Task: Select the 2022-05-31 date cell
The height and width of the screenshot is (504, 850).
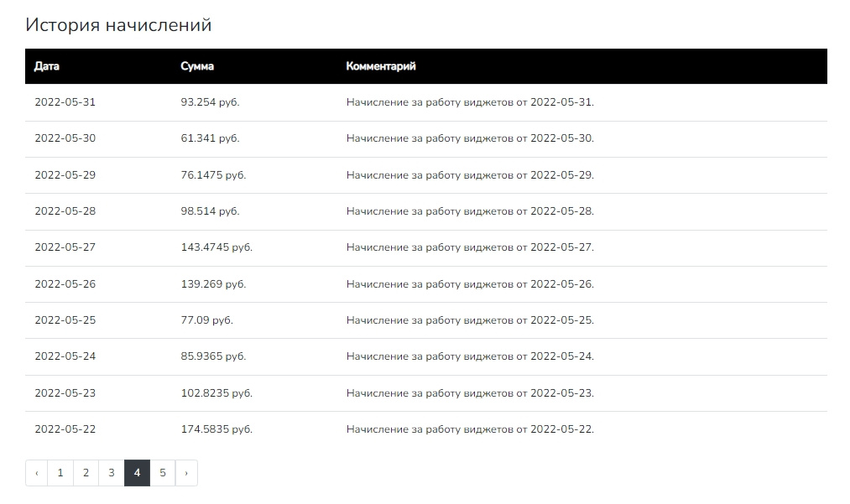Action: (x=65, y=102)
